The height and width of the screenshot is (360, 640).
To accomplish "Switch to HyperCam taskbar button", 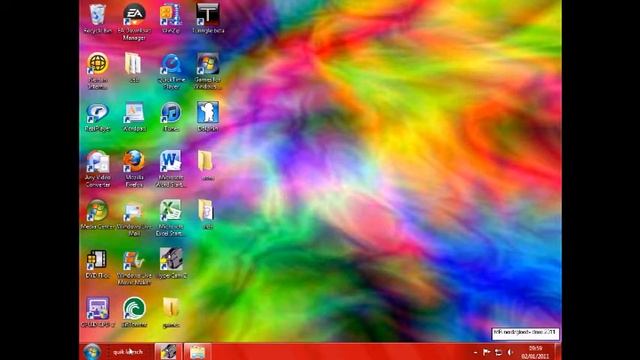I will tap(168, 352).
